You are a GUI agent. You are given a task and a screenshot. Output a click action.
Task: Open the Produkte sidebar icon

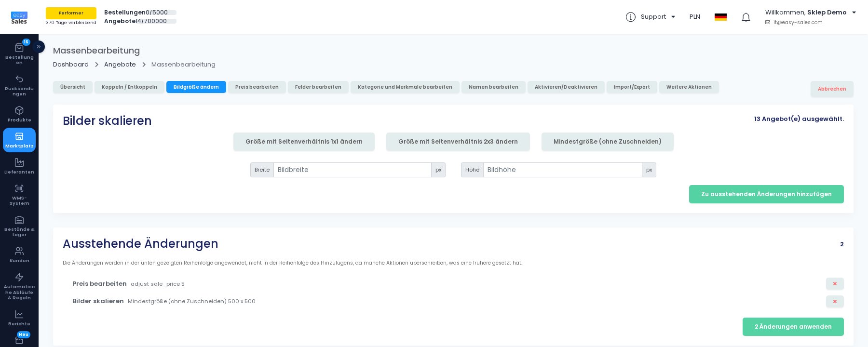point(19,114)
